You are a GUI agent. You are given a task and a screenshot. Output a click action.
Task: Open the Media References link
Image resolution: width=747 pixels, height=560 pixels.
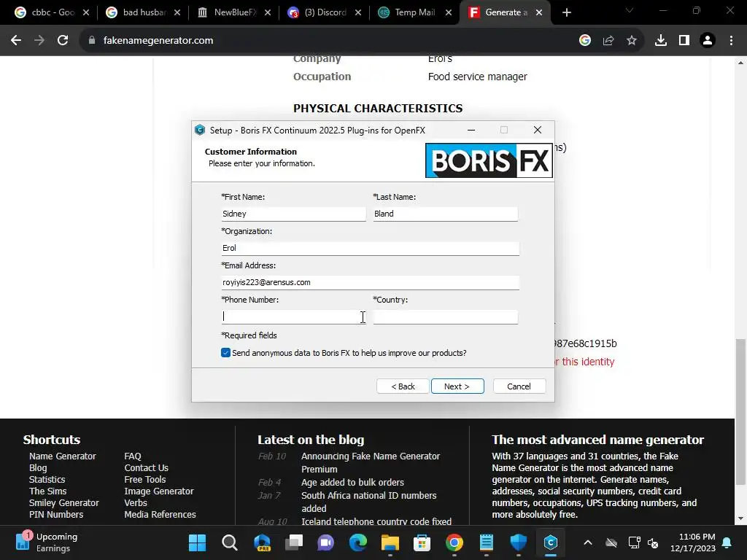[160, 514]
